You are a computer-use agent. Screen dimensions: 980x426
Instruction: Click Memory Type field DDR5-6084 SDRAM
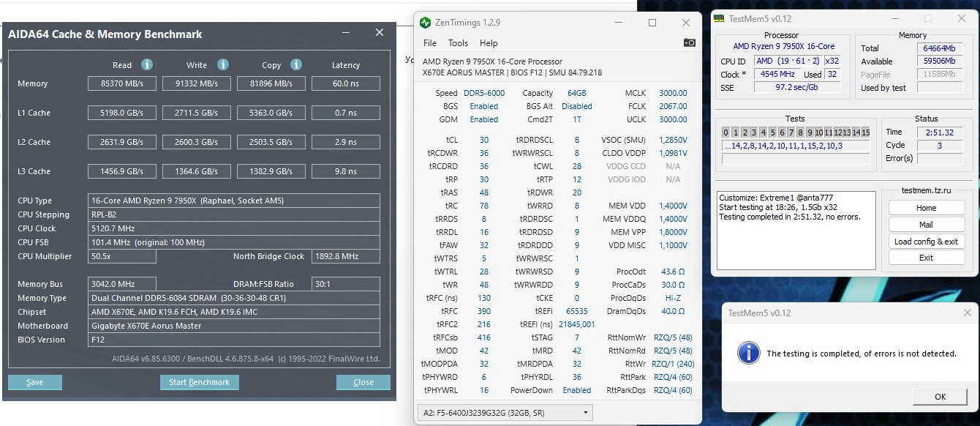click(234, 298)
